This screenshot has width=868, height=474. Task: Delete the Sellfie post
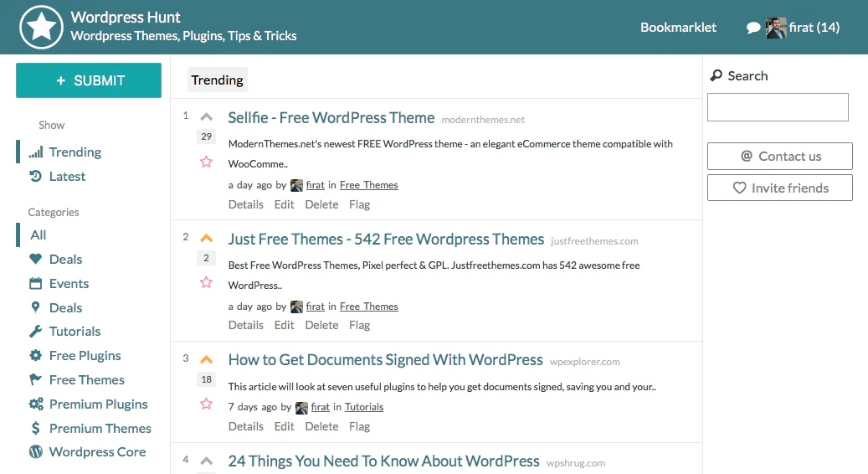pyautogui.click(x=321, y=204)
